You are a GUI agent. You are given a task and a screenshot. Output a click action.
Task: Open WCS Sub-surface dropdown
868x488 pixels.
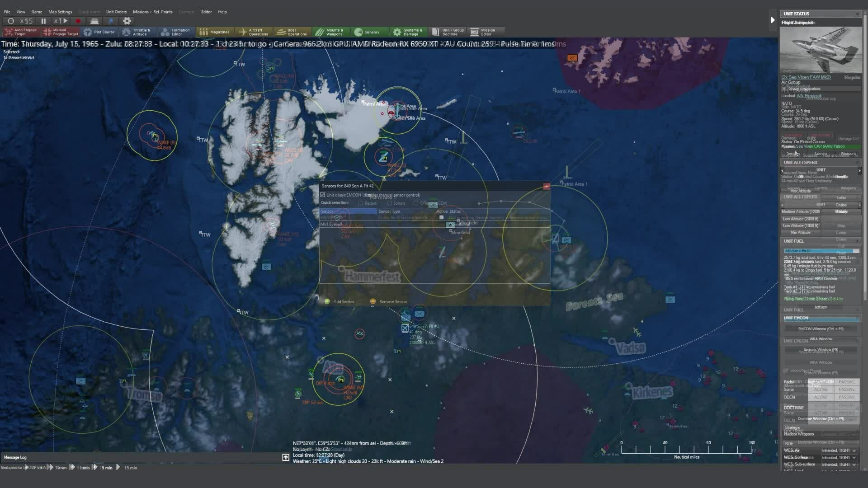[839, 464]
